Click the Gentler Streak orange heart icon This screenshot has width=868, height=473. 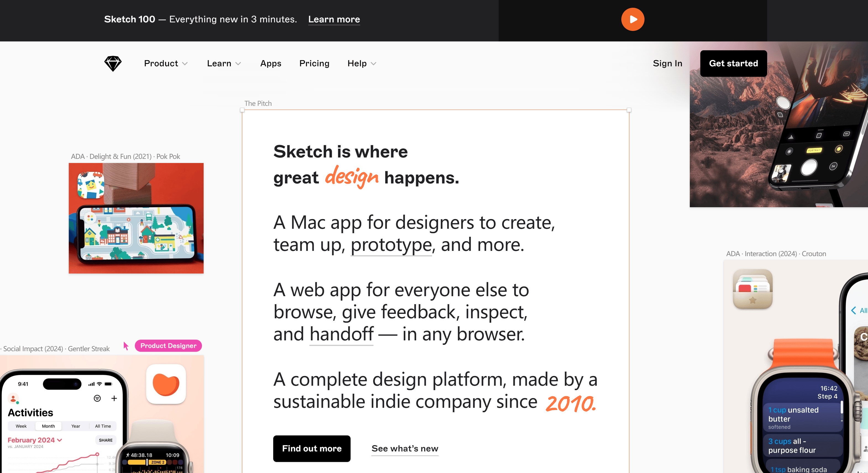[x=166, y=384]
